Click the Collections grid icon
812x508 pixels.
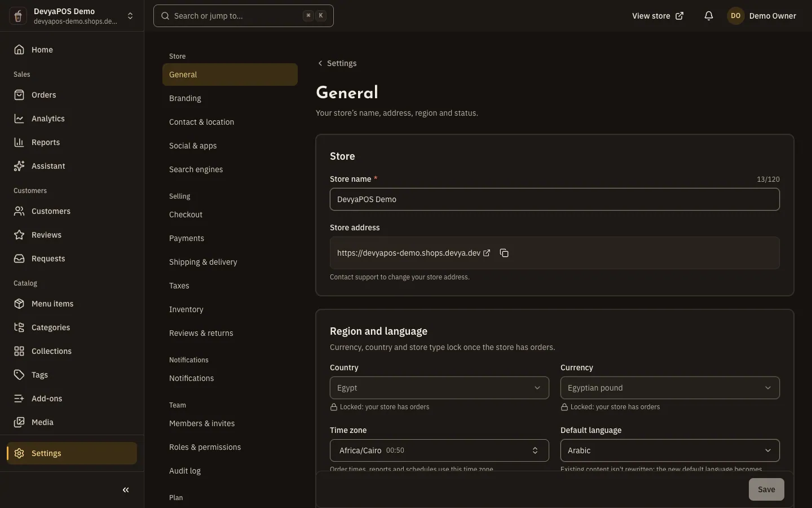[19, 351]
